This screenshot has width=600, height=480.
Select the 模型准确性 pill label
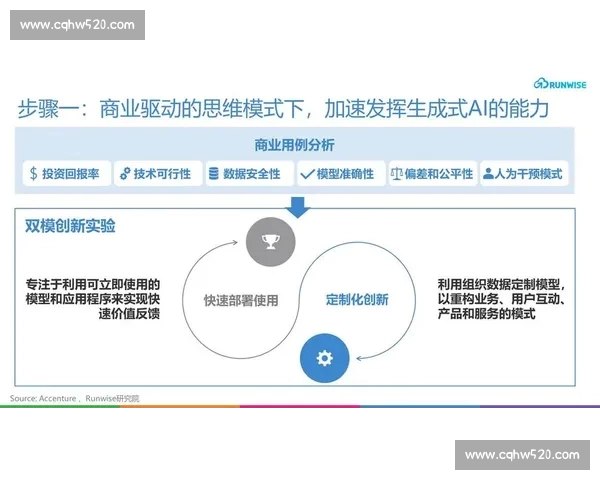(x=345, y=174)
